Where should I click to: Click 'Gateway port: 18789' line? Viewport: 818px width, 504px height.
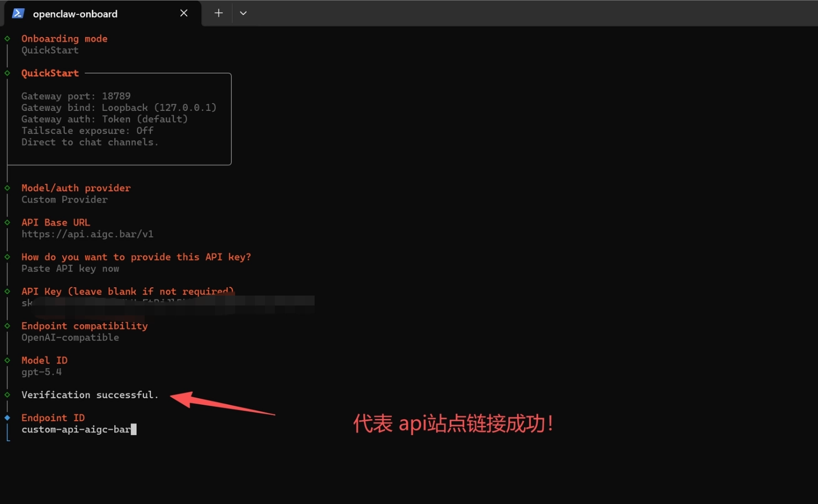76,96
